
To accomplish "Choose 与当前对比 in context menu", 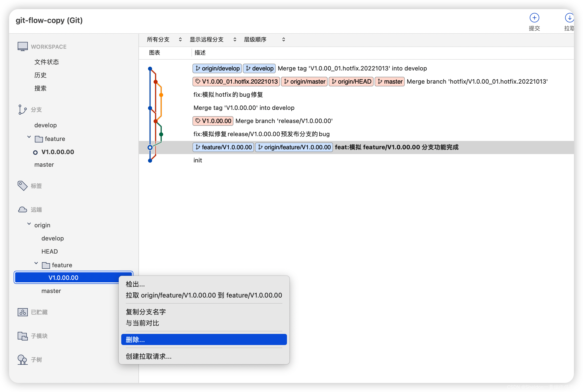I will coord(204,323).
